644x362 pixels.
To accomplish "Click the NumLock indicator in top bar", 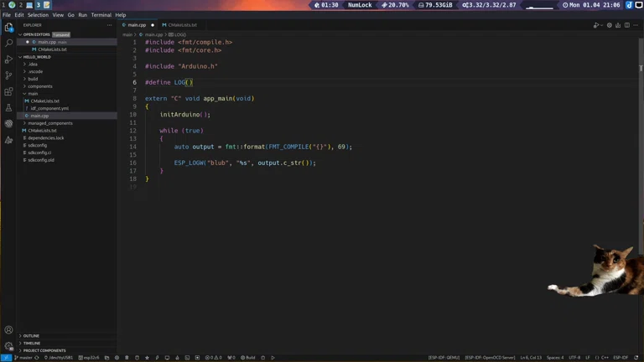I will click(360, 5).
